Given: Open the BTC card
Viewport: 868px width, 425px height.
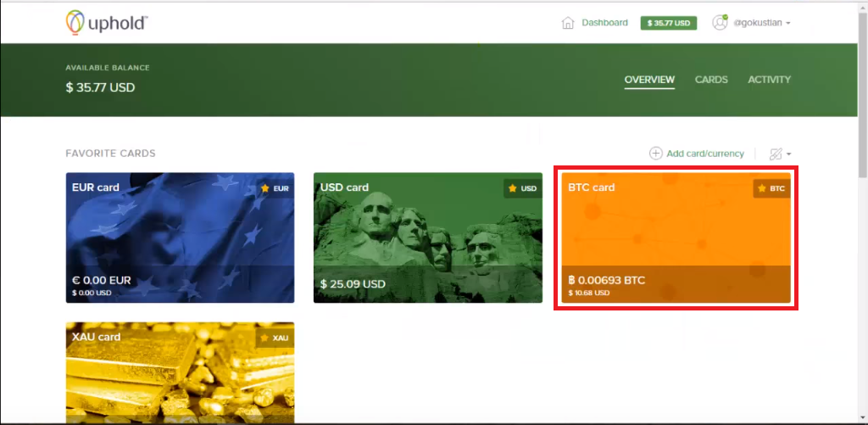Looking at the screenshot, I should pyautogui.click(x=676, y=238).
